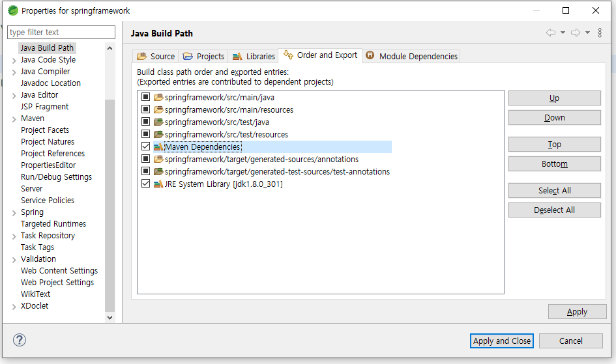
Task: Switch to the Libraries tab
Action: [254, 56]
